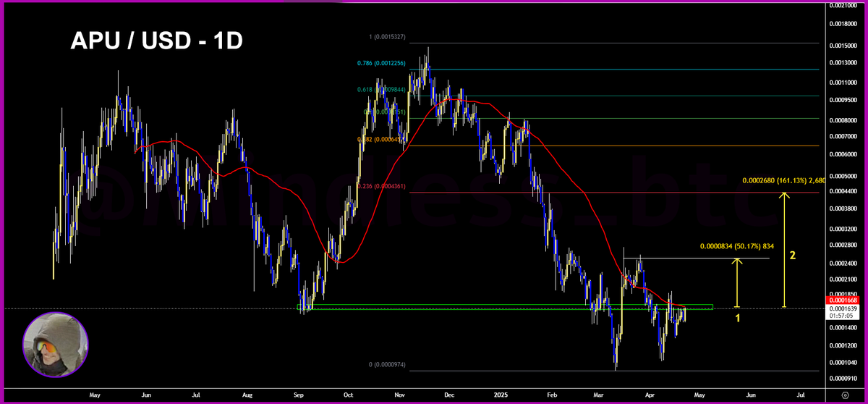The image size is (868, 404).
Task: Click price axis value 0.0018000
Action: click(843, 25)
